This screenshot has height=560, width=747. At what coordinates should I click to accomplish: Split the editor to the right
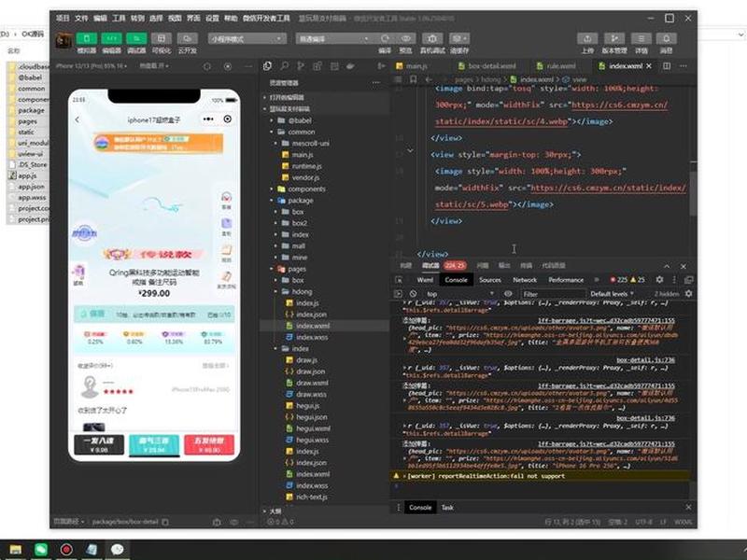(667, 66)
